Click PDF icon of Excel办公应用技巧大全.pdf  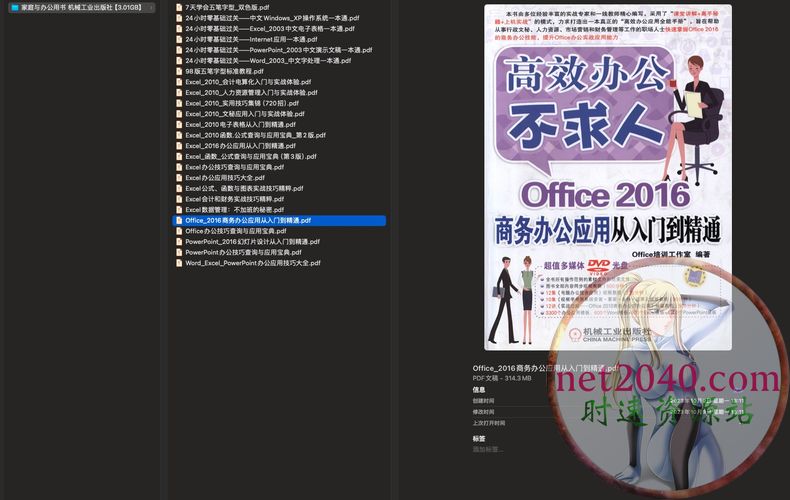(x=179, y=178)
